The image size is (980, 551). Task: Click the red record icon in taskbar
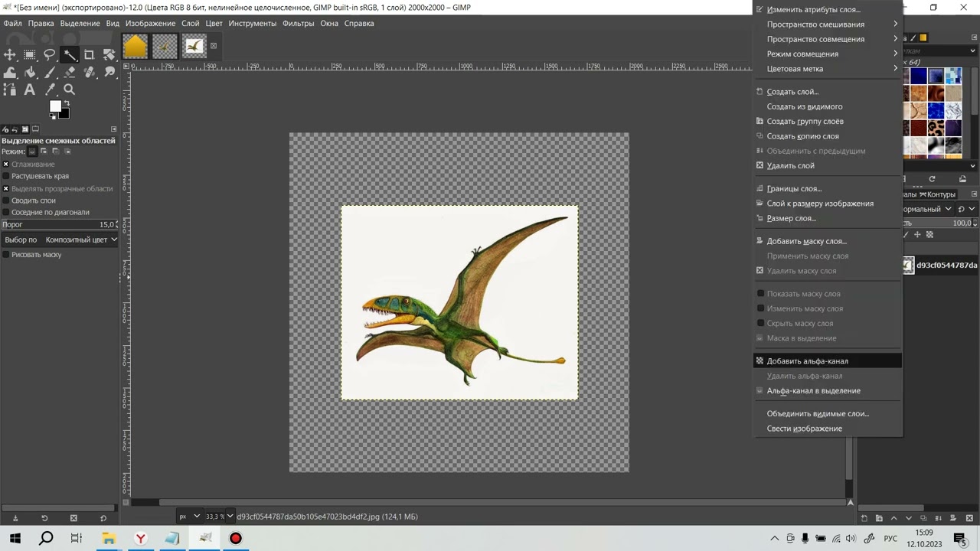[x=236, y=539]
